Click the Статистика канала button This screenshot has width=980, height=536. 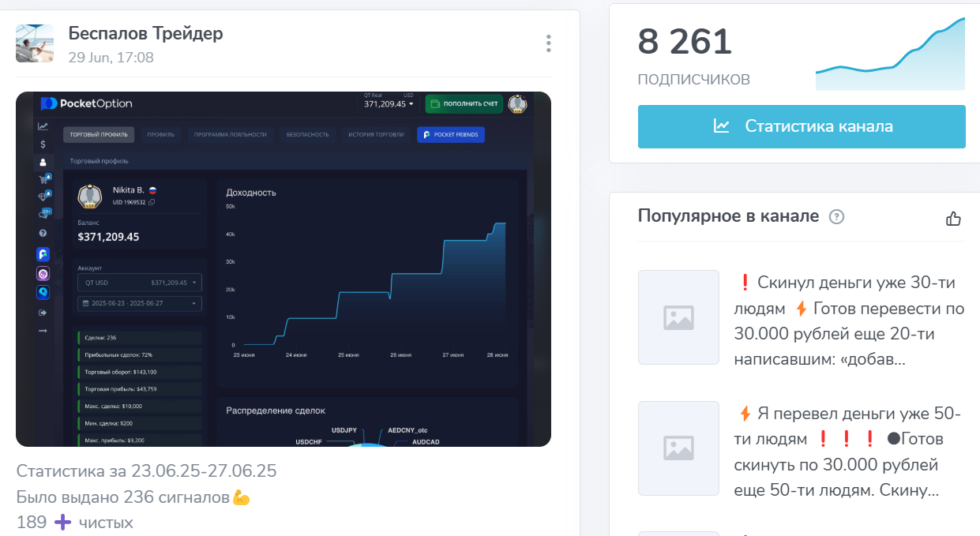click(802, 126)
